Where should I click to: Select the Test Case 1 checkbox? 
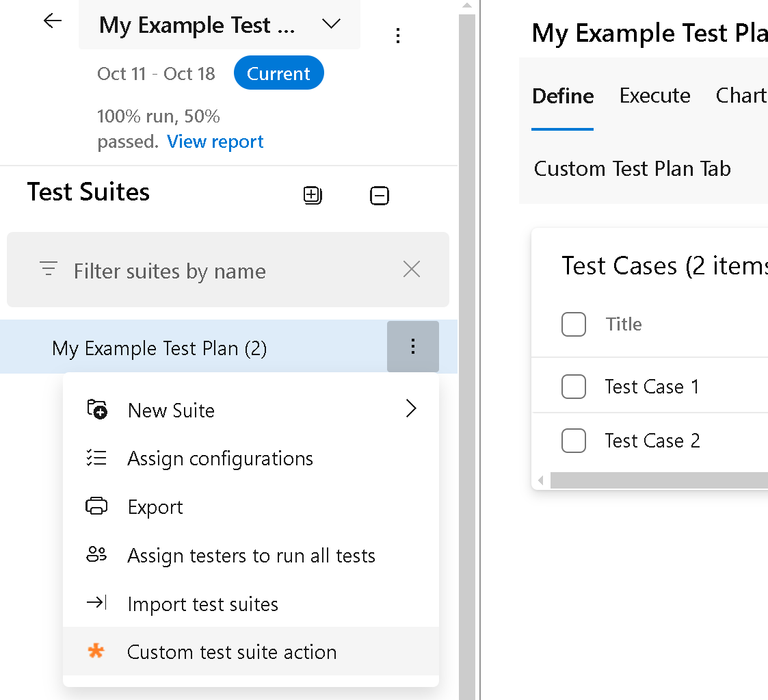pyautogui.click(x=574, y=387)
